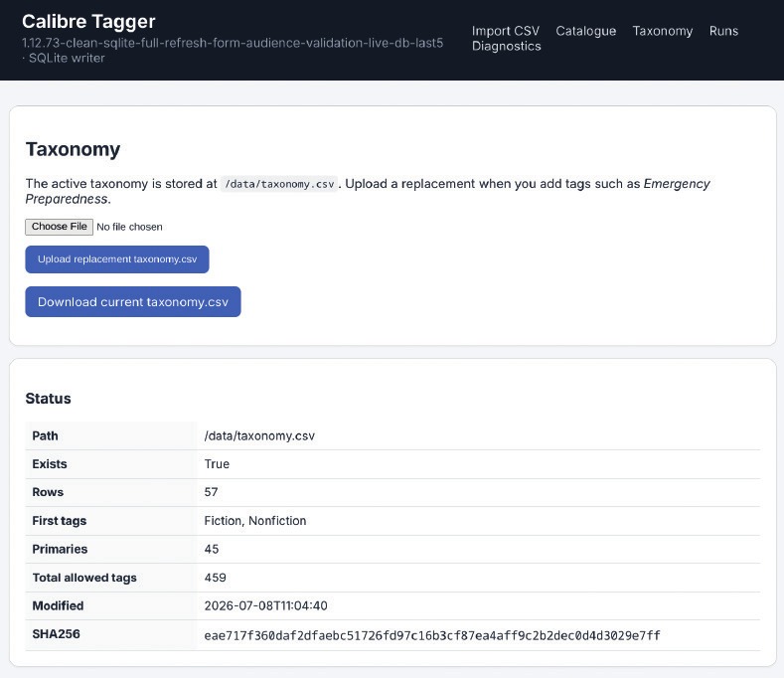Click the First tags label

tap(59, 521)
